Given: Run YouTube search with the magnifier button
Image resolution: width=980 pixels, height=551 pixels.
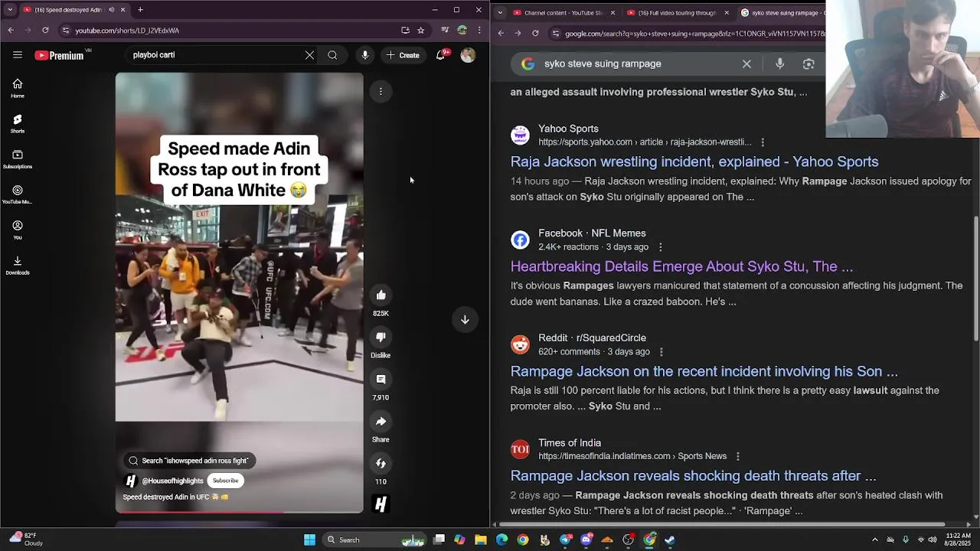Looking at the screenshot, I should 332,55.
